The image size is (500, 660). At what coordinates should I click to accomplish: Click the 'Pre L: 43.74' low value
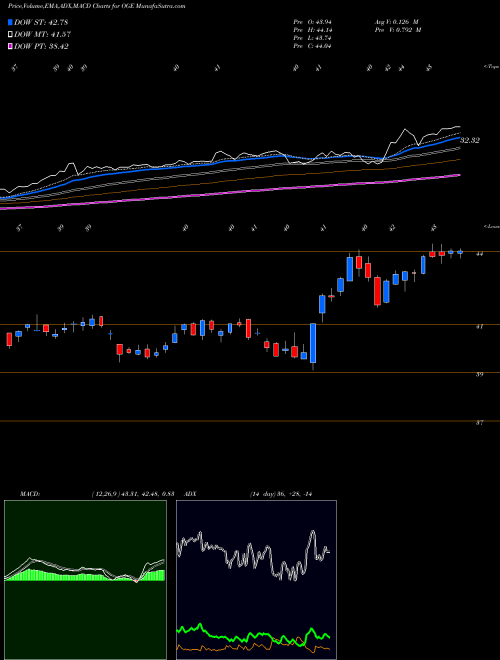coord(312,38)
